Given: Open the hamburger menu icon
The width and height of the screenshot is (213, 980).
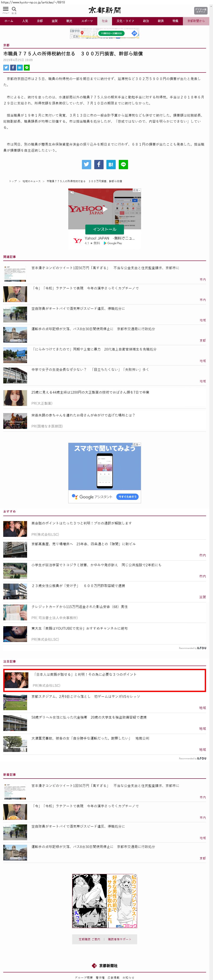Looking at the screenshot, I should [x=6, y=9].
